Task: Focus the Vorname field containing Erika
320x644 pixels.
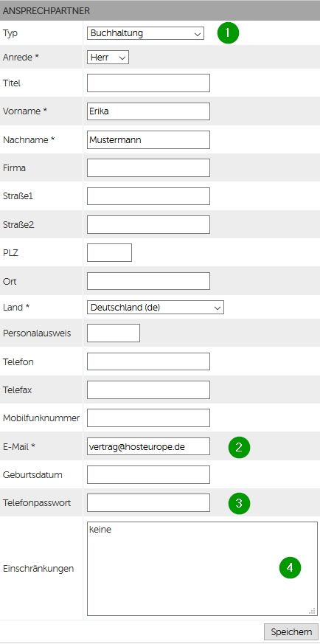Action: pos(148,111)
